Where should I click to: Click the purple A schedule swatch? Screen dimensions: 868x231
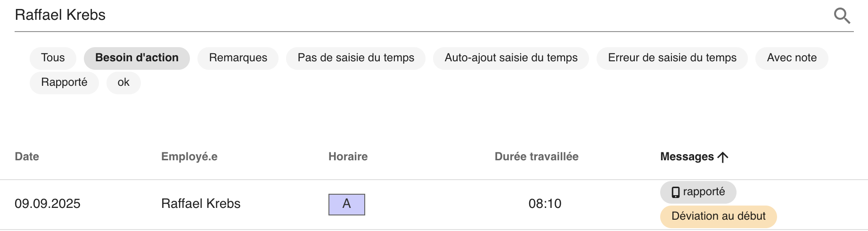pyautogui.click(x=347, y=204)
